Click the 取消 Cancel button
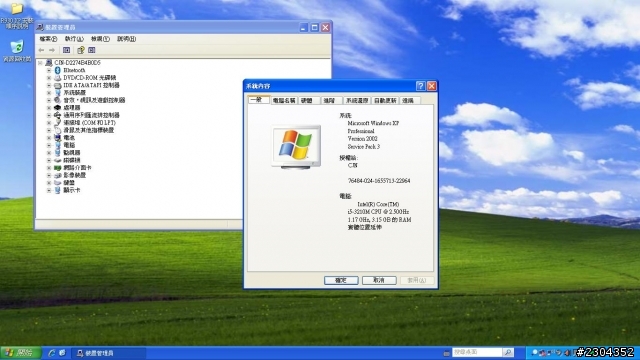Screen dimensions: 640x360 (379, 280)
